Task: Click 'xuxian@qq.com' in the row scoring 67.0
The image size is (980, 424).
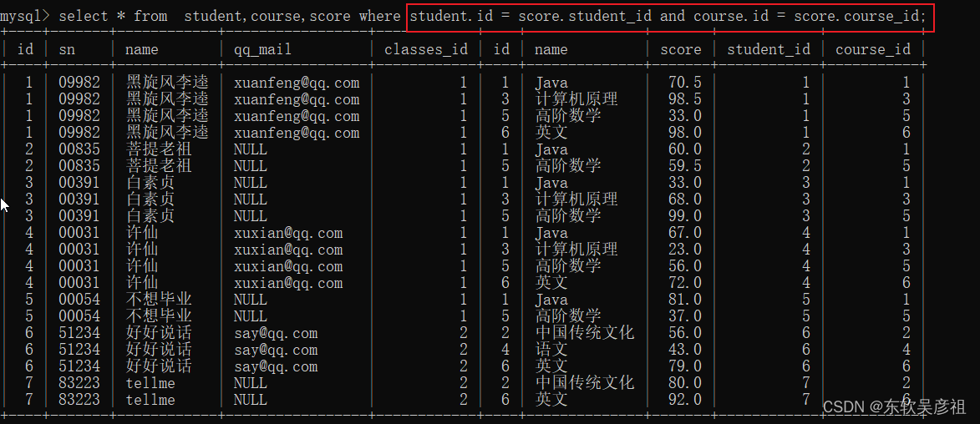Action: point(288,233)
